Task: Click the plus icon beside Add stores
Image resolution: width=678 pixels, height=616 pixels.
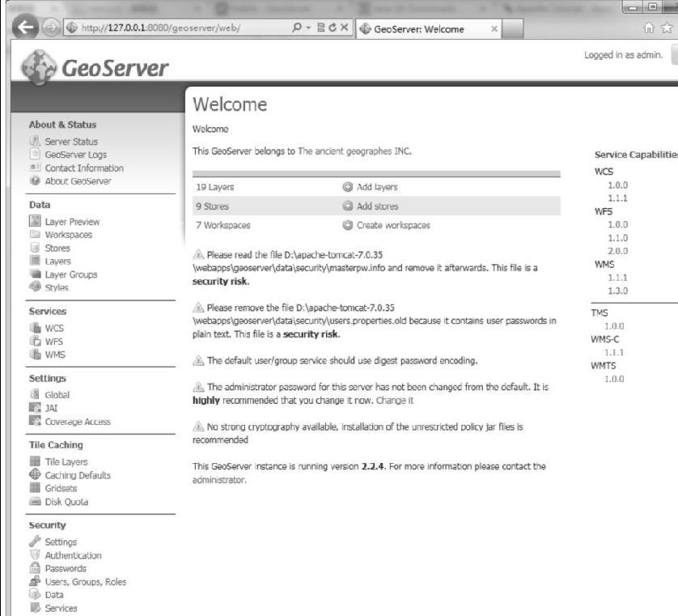Action: [348, 206]
